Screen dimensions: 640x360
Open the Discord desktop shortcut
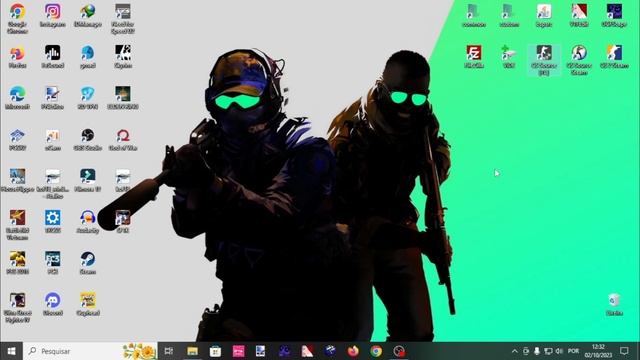[x=53, y=304]
